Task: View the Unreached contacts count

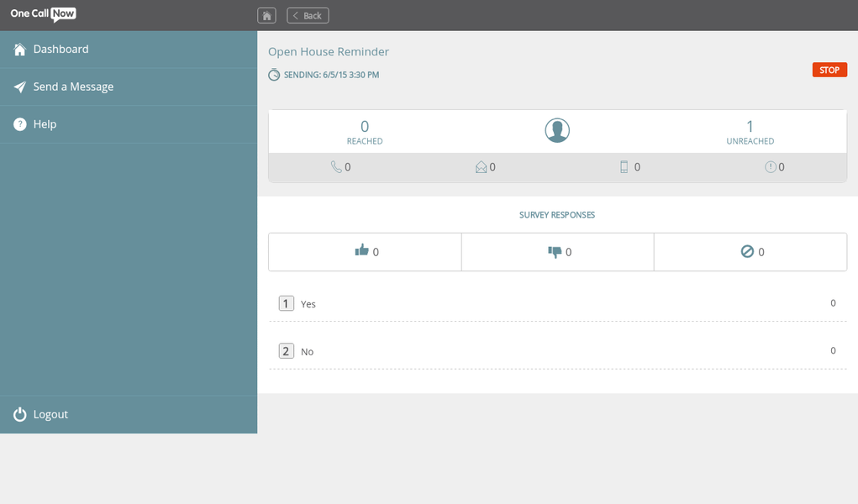Action: (750, 132)
